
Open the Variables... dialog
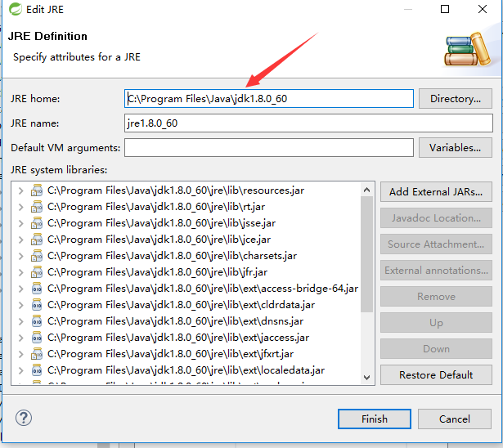pyautogui.click(x=456, y=148)
